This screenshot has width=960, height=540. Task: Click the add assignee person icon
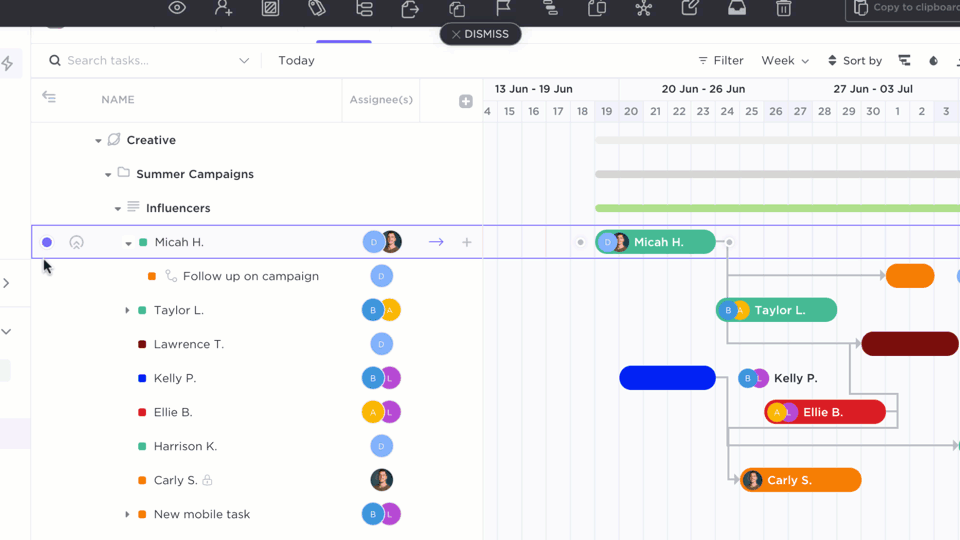(224, 8)
